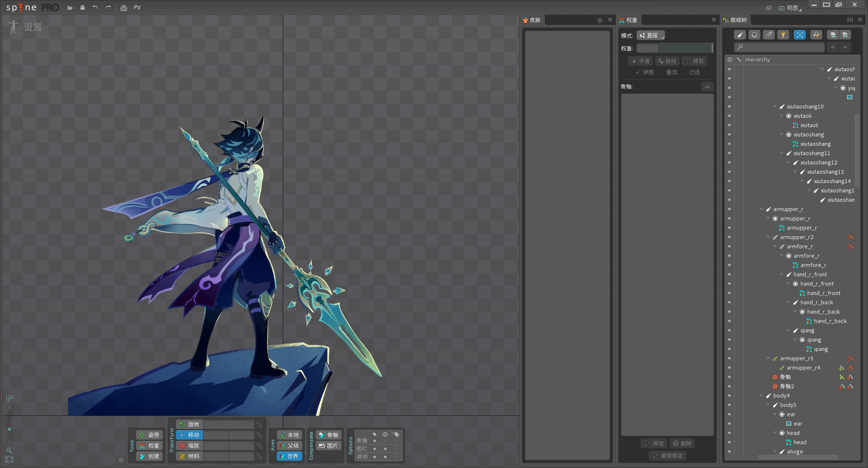
Task: Toggle bones filter in hierarchy toolbar
Action: (x=740, y=35)
